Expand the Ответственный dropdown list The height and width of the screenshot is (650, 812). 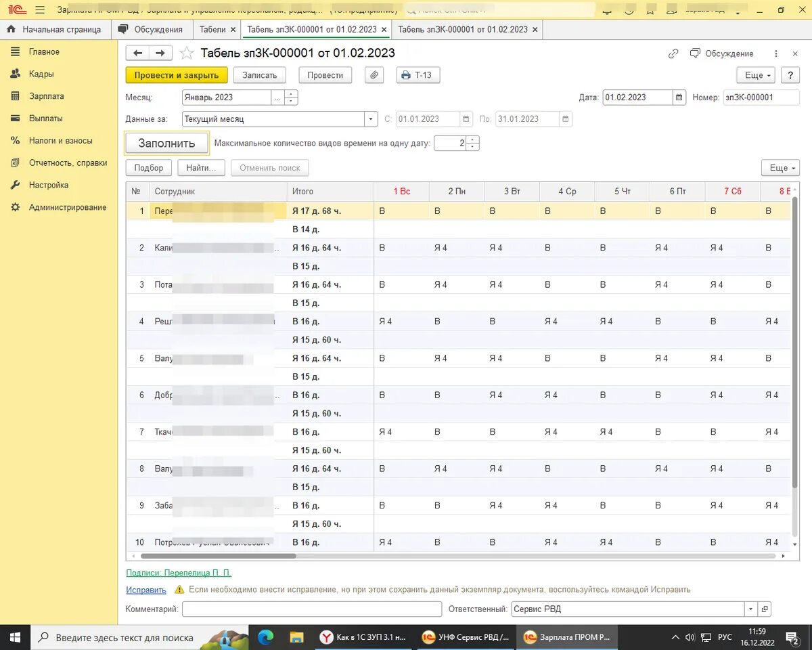[x=750, y=609]
